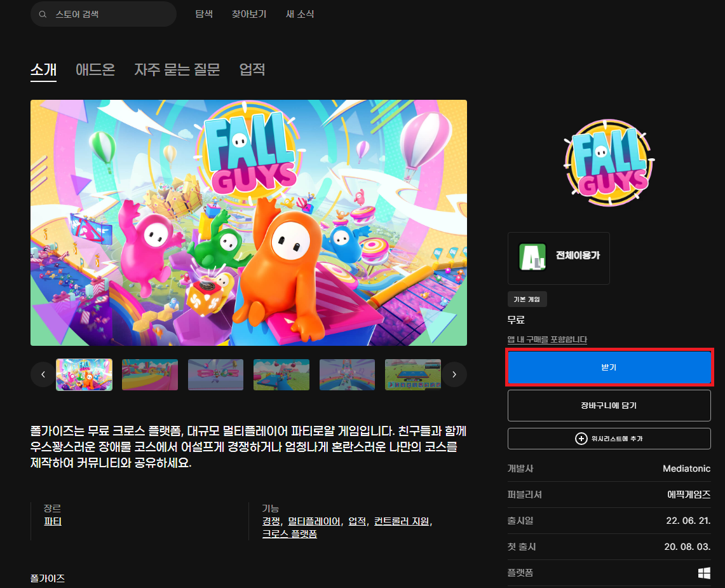Open the 파티 genre link
The image size is (725, 588).
coord(53,521)
